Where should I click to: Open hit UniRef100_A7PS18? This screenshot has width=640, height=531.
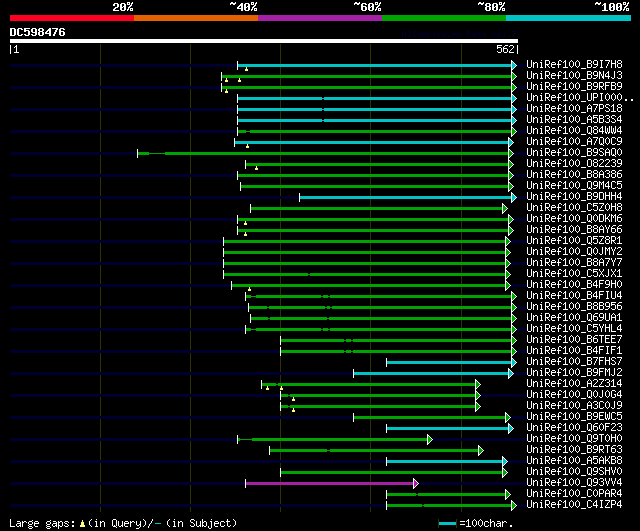point(574,108)
